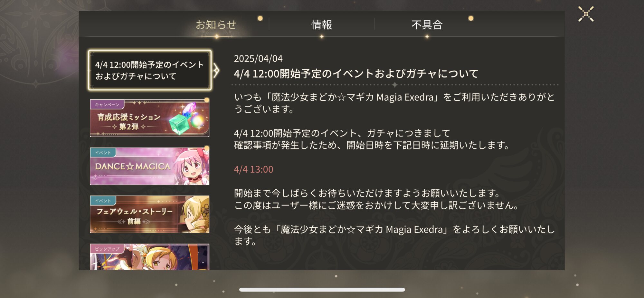
Task: Click the イベント tag on DANCE☆MAGICA banner
Action: tap(103, 153)
